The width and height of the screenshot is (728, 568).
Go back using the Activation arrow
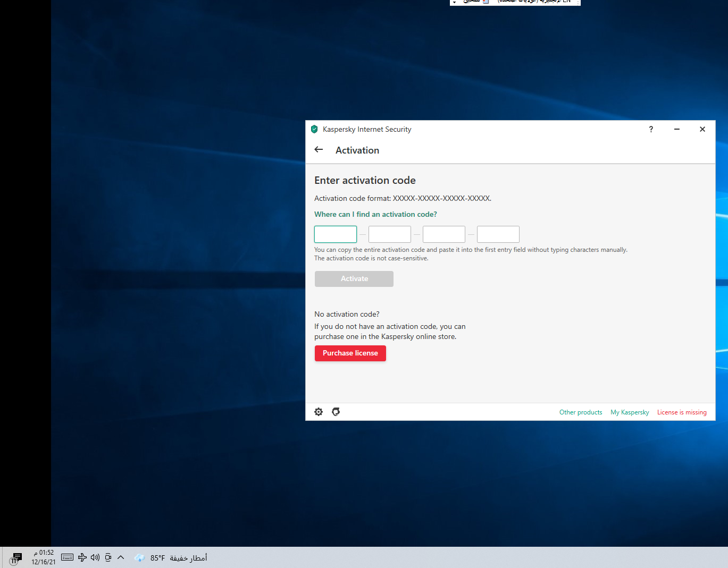pyautogui.click(x=319, y=150)
